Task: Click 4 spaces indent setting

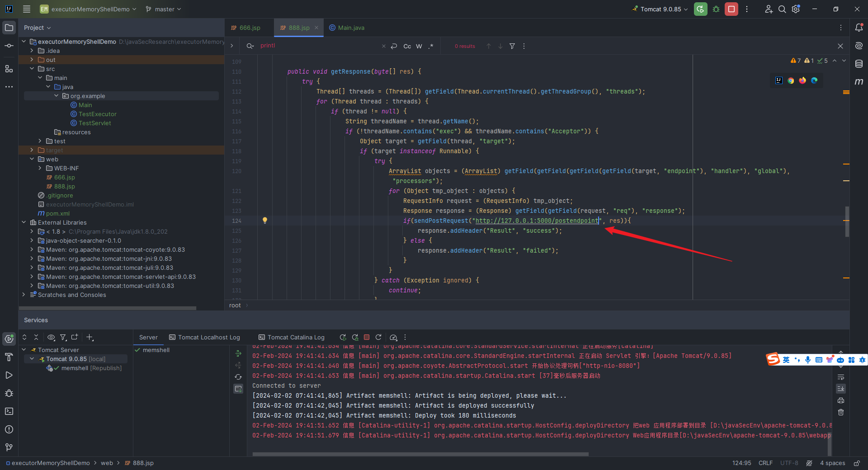Action: pos(832,463)
